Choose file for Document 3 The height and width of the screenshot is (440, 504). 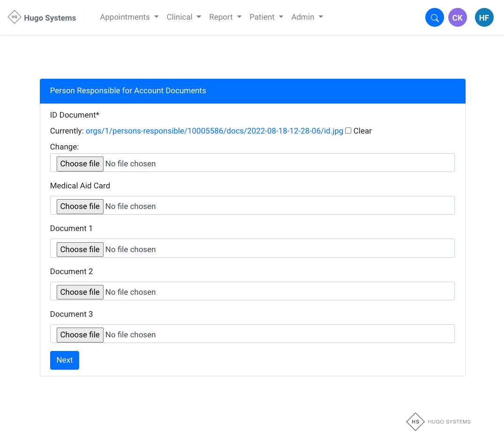pos(80,335)
